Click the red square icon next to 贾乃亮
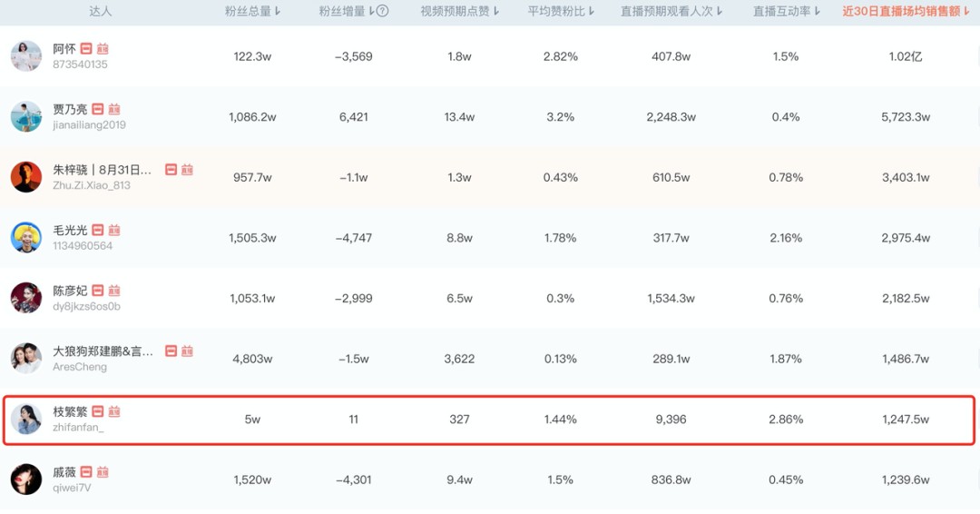Image resolution: width=980 pixels, height=514 pixels. click(97, 109)
